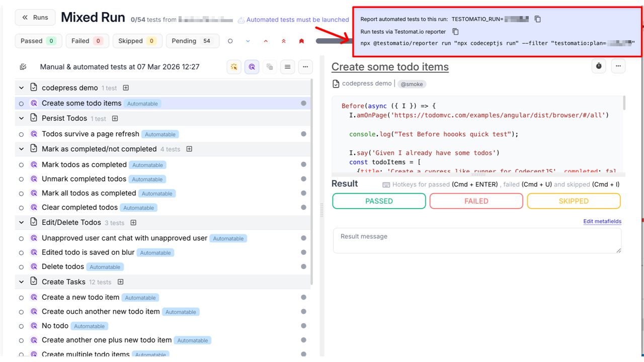The image size is (644, 362).
Task: Collapse the codepress demo suite
Action: click(21, 88)
